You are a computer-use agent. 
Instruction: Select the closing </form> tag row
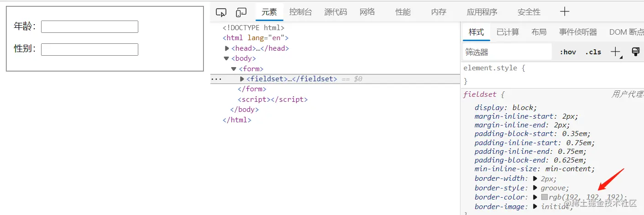point(252,89)
